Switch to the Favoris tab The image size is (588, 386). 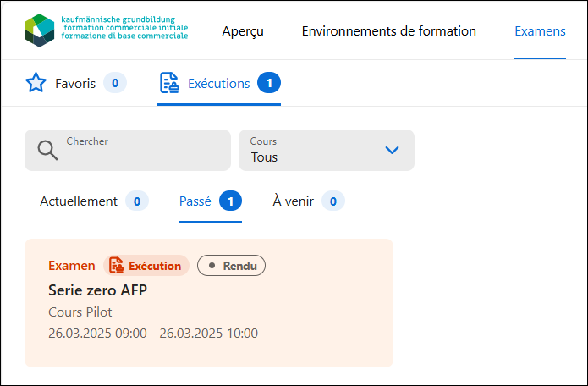(x=76, y=83)
